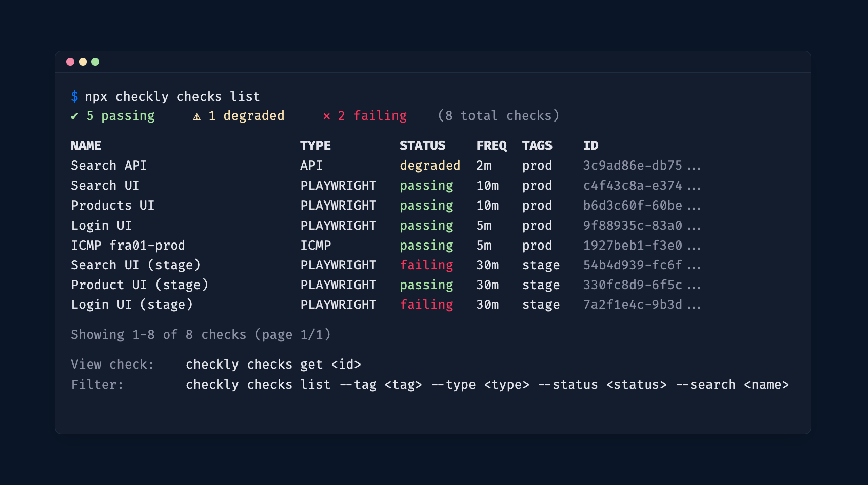The width and height of the screenshot is (868, 485).
Task: Click the red traffic light dot
Action: coord(70,61)
